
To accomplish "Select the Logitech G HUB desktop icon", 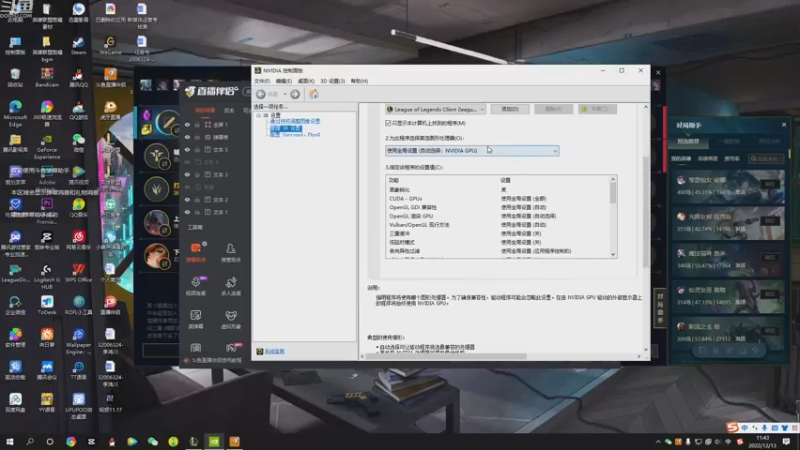I will [47, 276].
